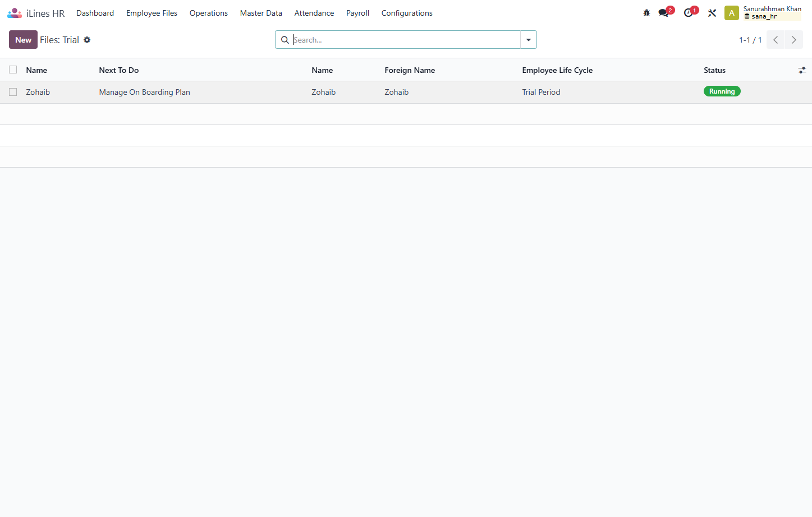Open the conversations chat bubble icon
This screenshot has height=517, width=812.
point(664,13)
